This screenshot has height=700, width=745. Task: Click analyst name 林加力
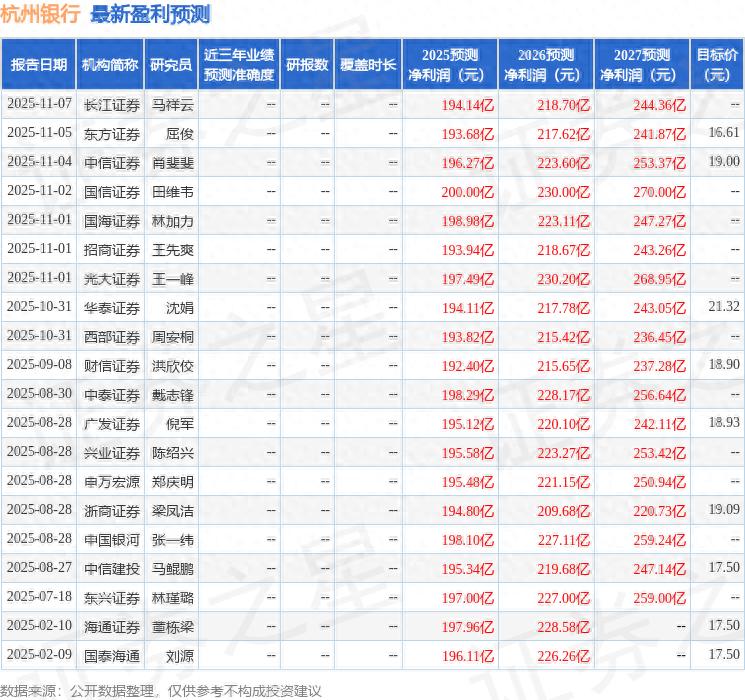click(x=172, y=221)
